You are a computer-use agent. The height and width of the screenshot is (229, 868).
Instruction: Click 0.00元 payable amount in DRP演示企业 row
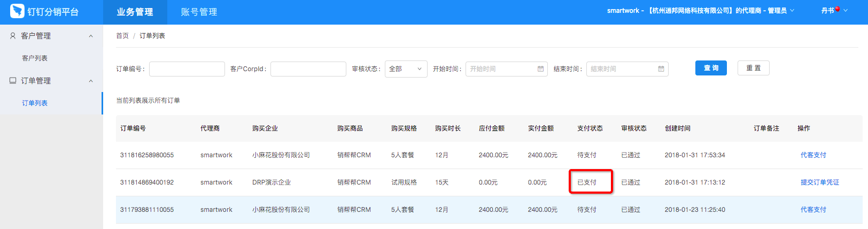tap(488, 182)
